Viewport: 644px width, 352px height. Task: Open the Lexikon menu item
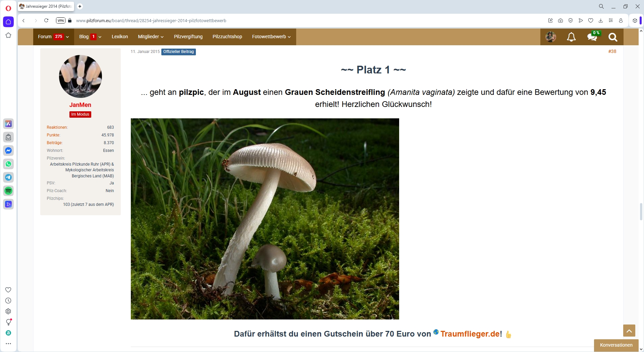(120, 37)
